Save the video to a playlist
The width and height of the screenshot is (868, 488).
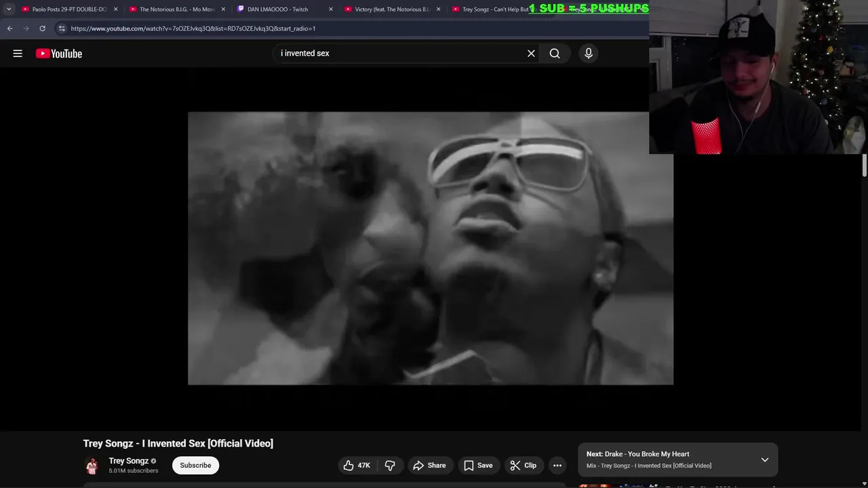pos(478,466)
